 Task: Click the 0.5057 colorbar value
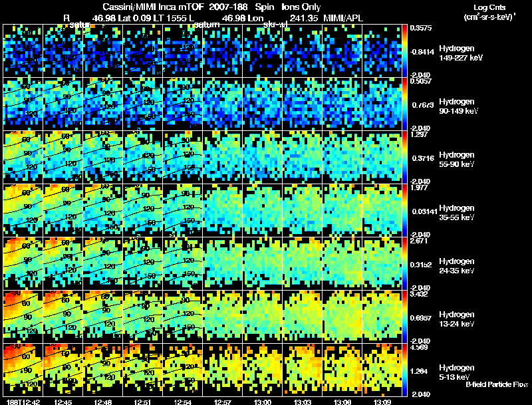(421, 81)
